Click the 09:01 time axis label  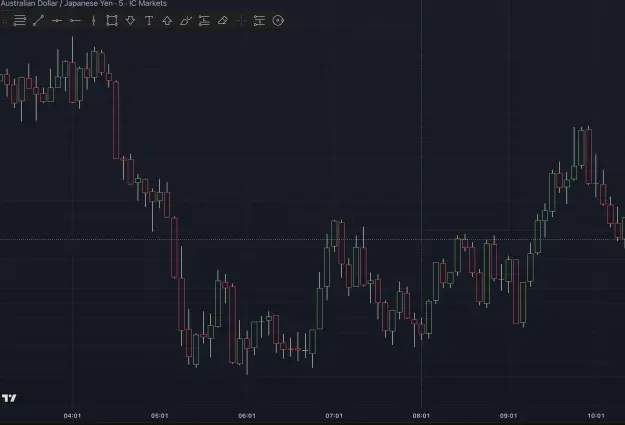click(x=509, y=416)
